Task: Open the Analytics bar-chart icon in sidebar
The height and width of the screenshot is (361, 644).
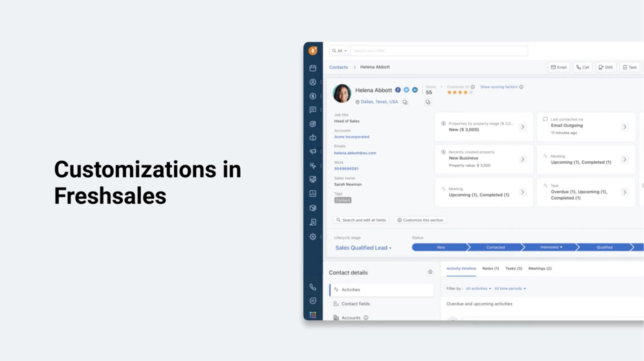Action: [313, 193]
